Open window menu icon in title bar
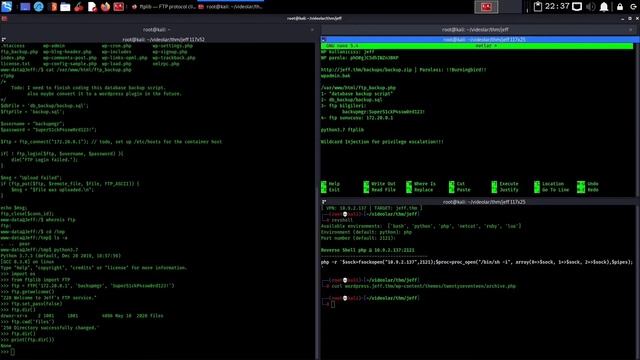 [4, 18]
